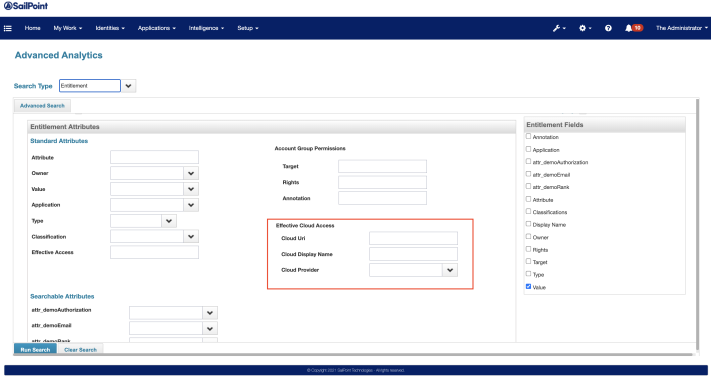711x380 pixels.
Task: Open The Administrator user menu
Action: (682, 28)
